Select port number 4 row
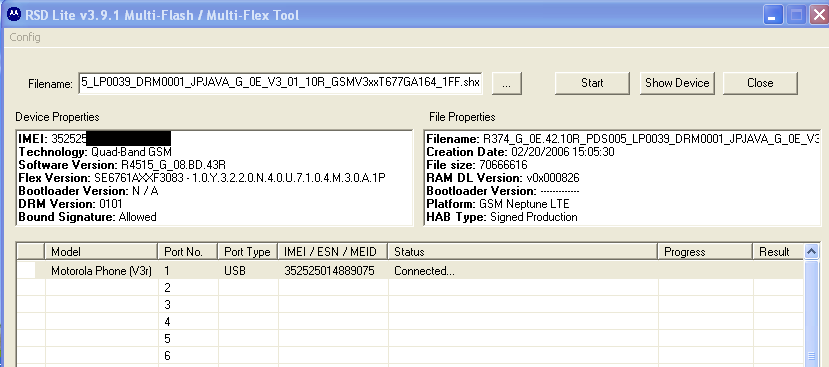Image resolution: width=829 pixels, height=367 pixels. pos(410,322)
